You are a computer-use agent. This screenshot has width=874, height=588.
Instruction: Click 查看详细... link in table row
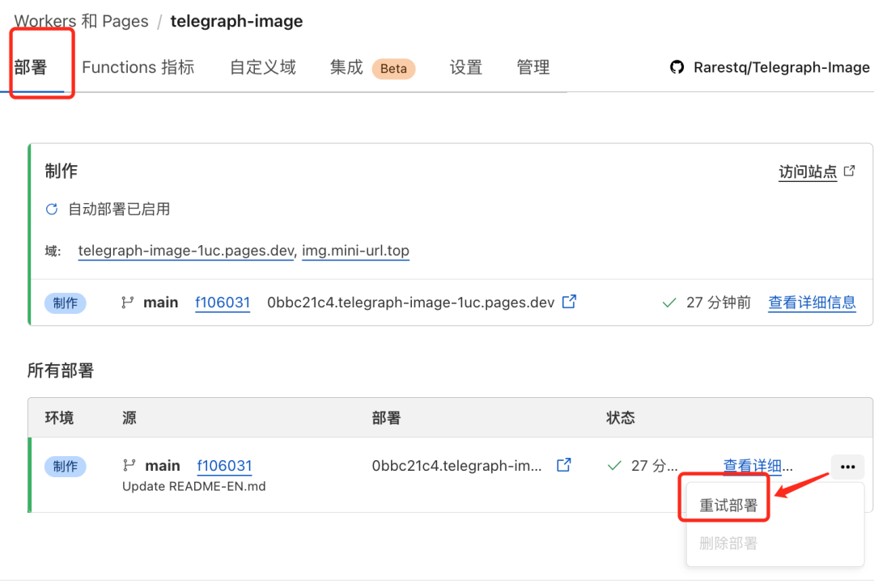758,466
